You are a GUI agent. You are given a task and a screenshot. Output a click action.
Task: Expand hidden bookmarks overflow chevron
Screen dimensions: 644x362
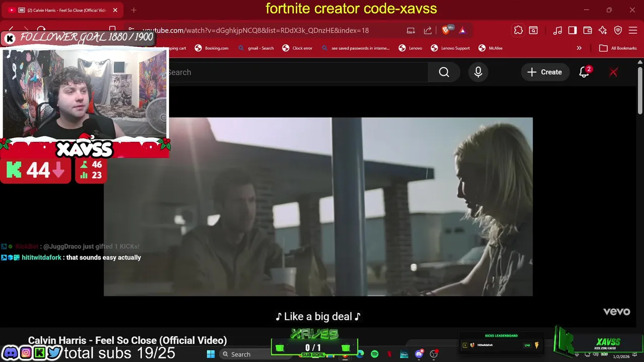click(x=579, y=48)
